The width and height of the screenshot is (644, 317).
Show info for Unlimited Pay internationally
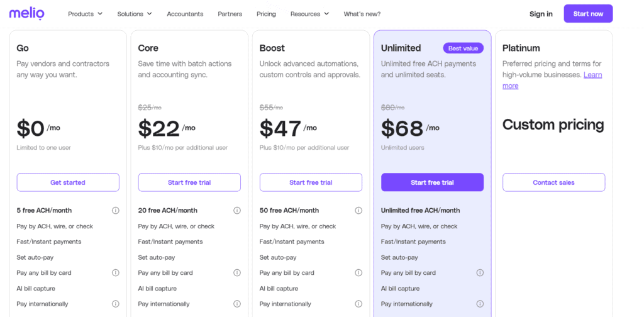click(480, 304)
